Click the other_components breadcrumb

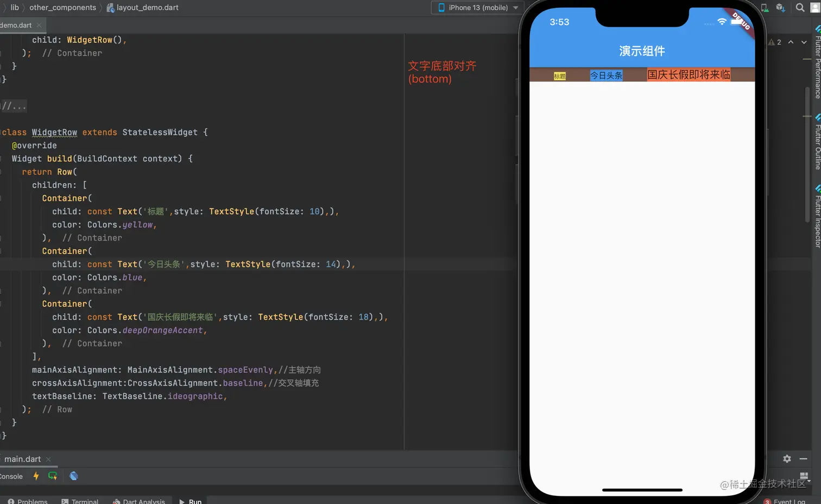coord(62,8)
